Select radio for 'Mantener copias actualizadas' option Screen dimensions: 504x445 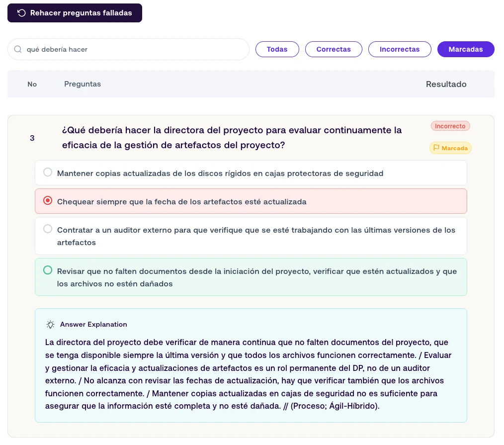click(x=48, y=172)
